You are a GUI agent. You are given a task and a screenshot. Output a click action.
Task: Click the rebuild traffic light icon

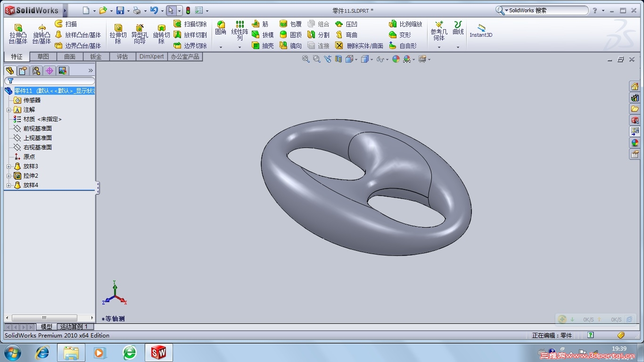188,10
